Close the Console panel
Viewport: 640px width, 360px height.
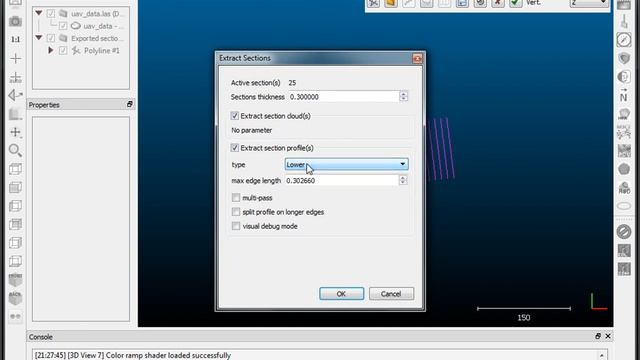coord(608,336)
